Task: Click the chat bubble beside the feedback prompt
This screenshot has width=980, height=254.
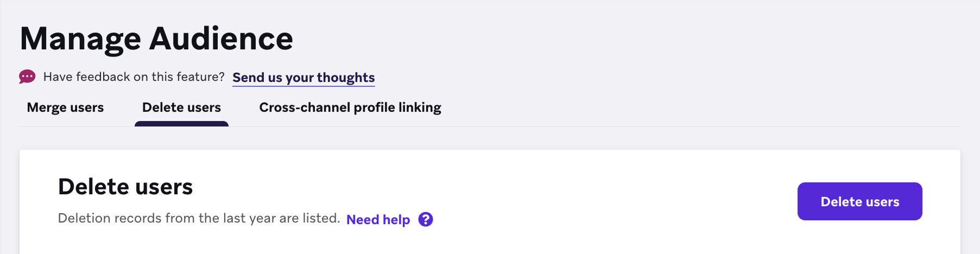Action: coord(27,77)
